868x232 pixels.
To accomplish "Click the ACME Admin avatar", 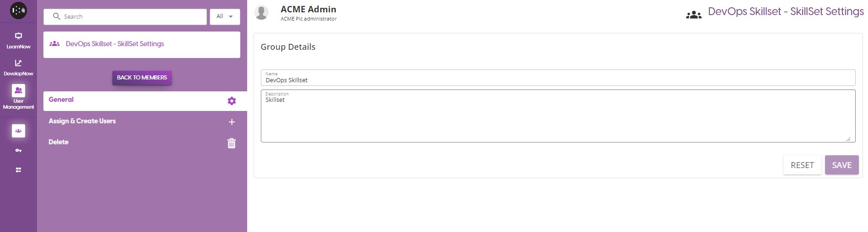I will click(261, 13).
